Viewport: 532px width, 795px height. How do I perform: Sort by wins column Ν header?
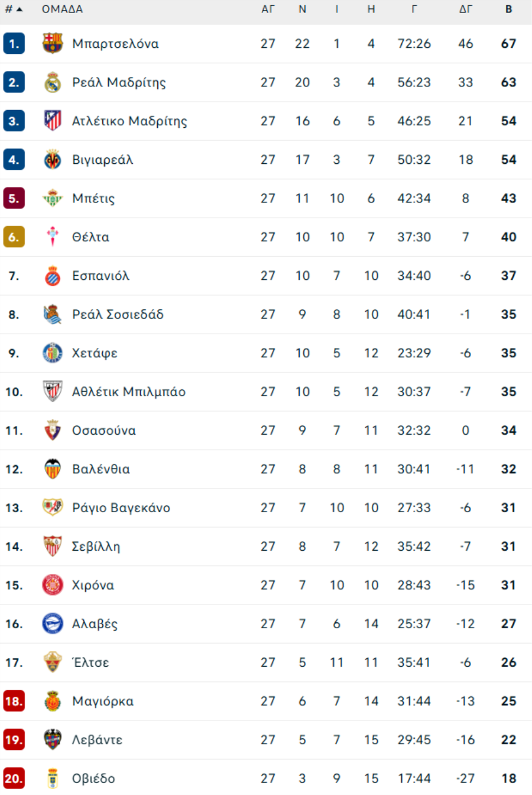click(x=302, y=9)
